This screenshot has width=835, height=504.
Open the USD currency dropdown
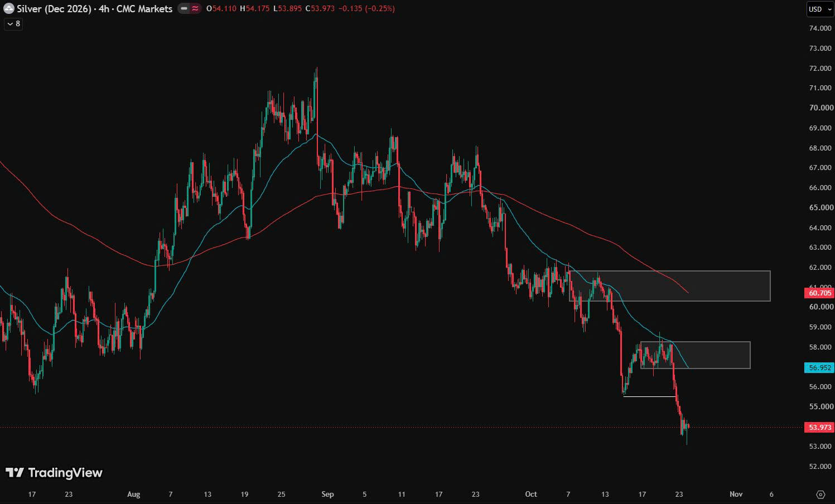[x=820, y=9]
